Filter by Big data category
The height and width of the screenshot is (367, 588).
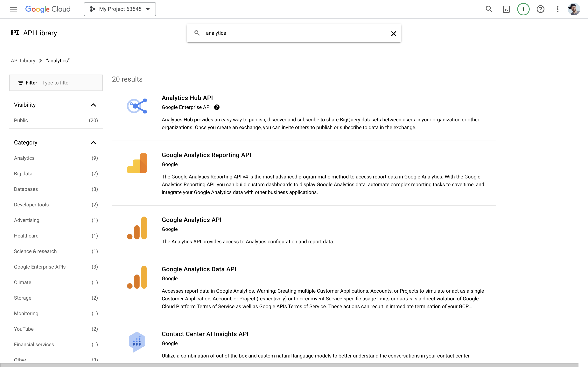click(23, 174)
